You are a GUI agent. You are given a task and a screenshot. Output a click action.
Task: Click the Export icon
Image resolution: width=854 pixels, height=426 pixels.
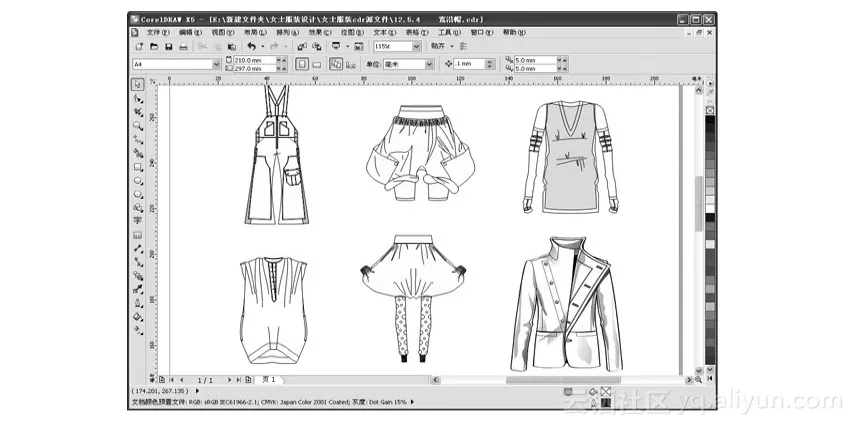pos(316,47)
